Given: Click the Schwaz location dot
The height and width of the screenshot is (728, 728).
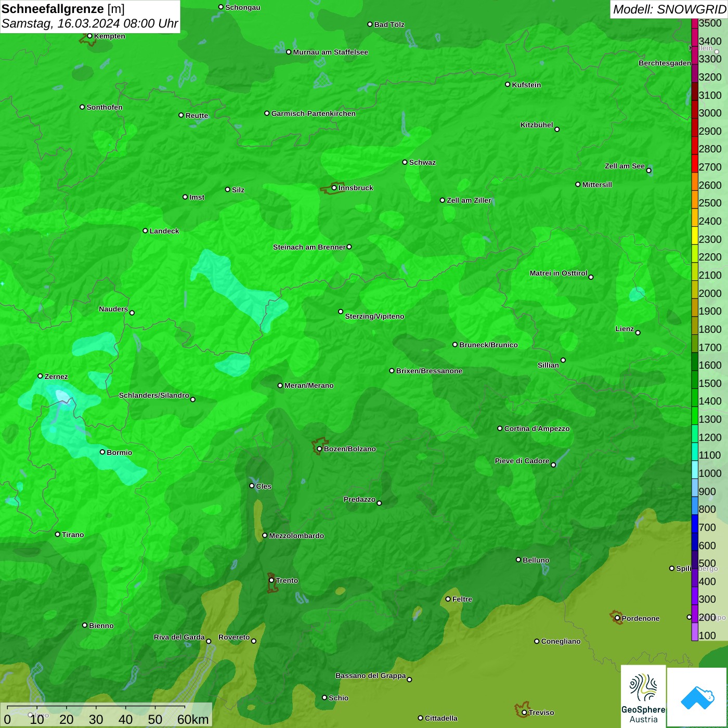Looking at the screenshot, I should pyautogui.click(x=405, y=162).
